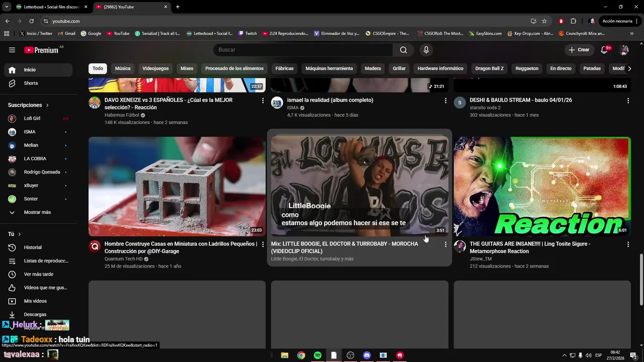Open Habemus Fútbol channel link
This screenshot has width=644, height=362.
[122, 115]
